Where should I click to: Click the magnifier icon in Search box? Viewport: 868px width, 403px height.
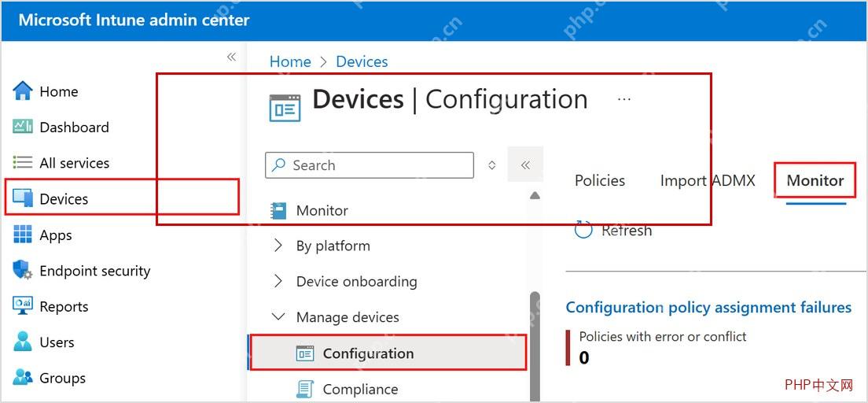coord(279,165)
